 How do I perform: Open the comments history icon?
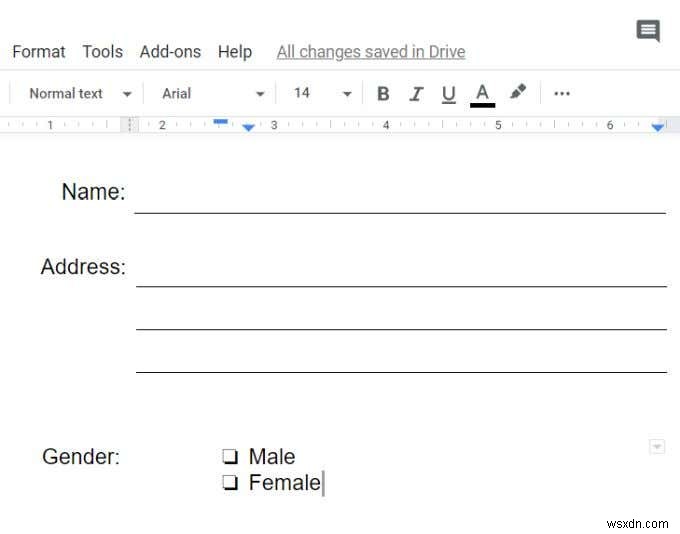coord(648,31)
